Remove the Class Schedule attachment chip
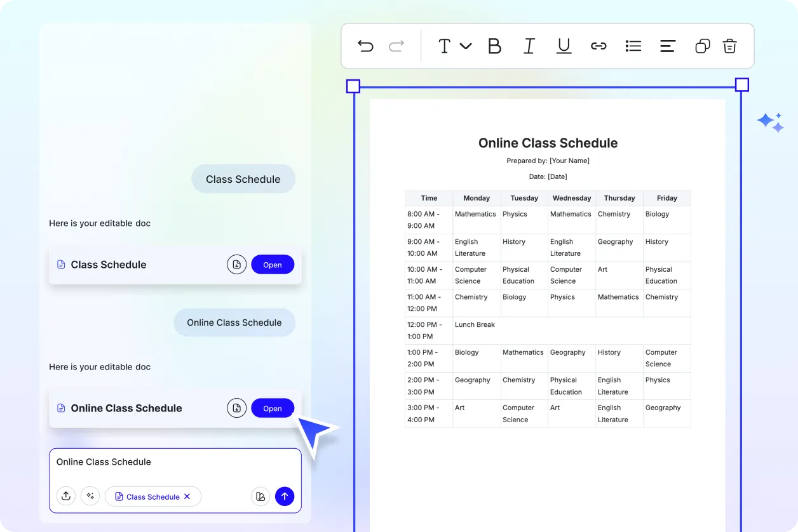 (x=187, y=496)
